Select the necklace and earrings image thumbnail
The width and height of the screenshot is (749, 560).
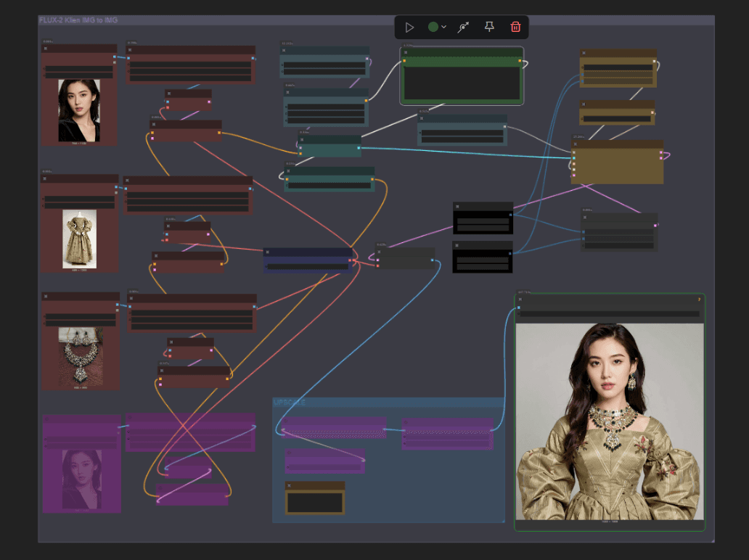81,356
